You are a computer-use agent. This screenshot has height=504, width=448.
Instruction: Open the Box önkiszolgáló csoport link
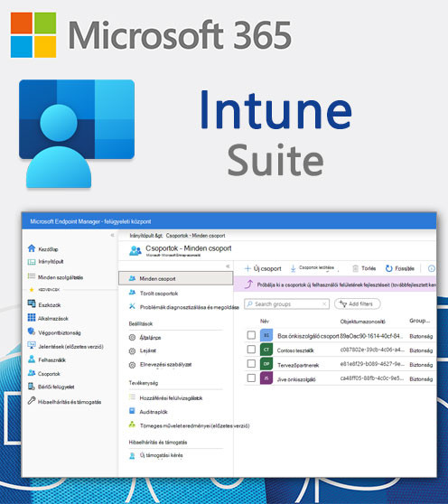pyautogui.click(x=308, y=336)
